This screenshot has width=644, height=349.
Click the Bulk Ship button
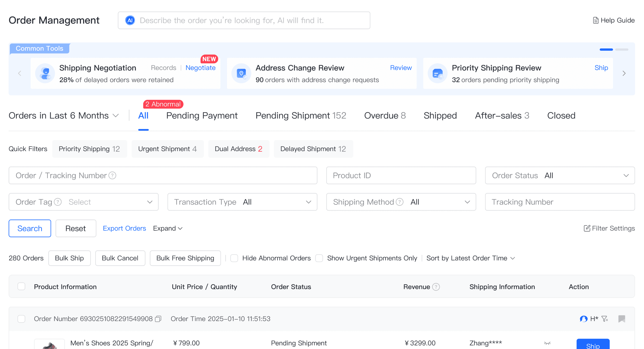click(69, 258)
